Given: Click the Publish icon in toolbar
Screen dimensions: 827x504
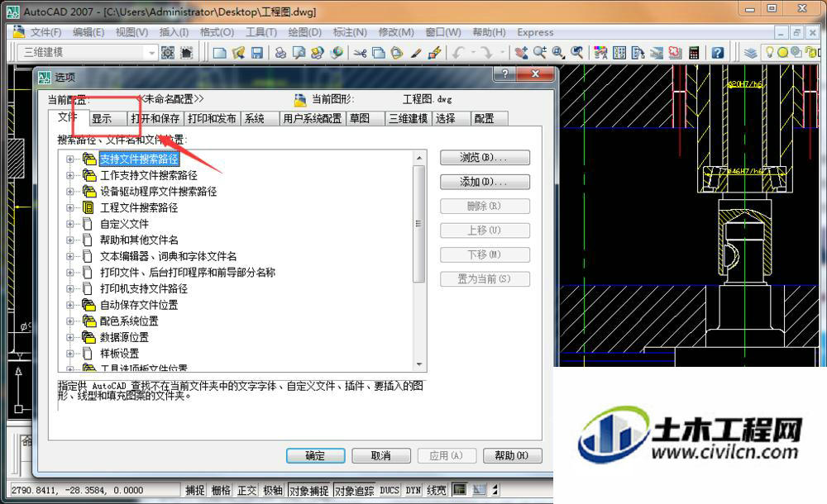Looking at the screenshot, I should pos(317,52).
